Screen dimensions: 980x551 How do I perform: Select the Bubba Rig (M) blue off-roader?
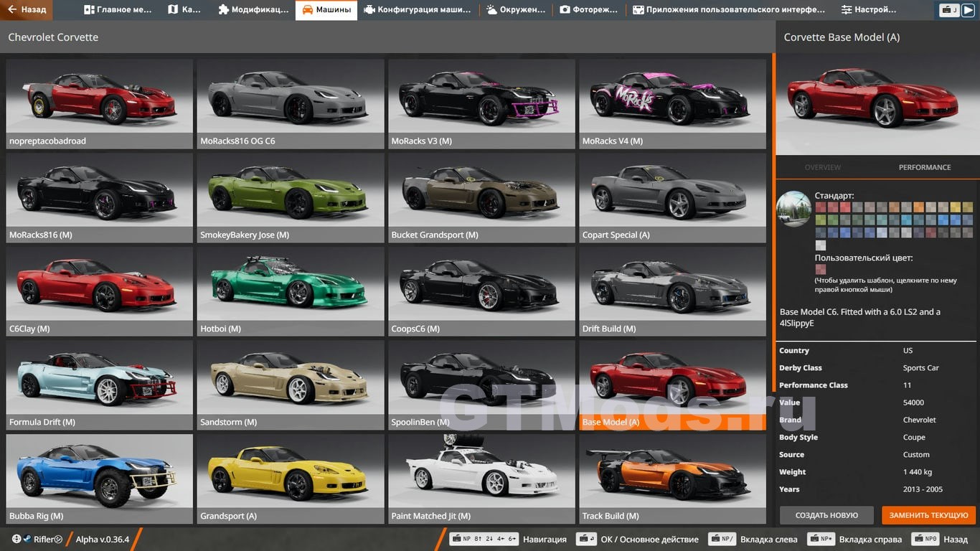click(x=100, y=479)
